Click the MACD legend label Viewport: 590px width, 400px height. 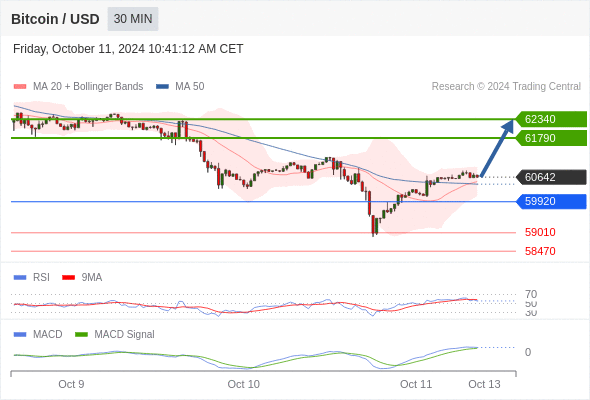48,335
